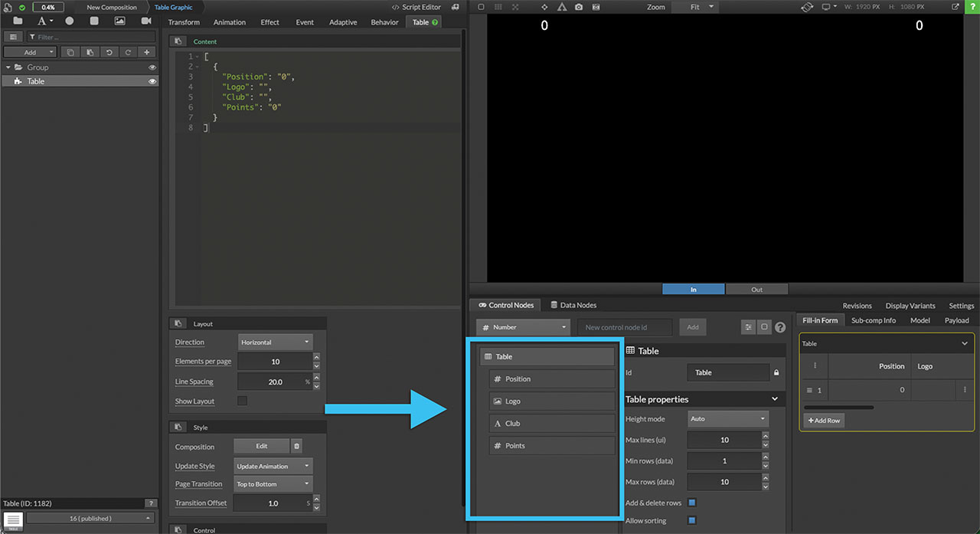This screenshot has height=534, width=980.
Task: Open the Update Style dropdown
Action: [x=273, y=466]
